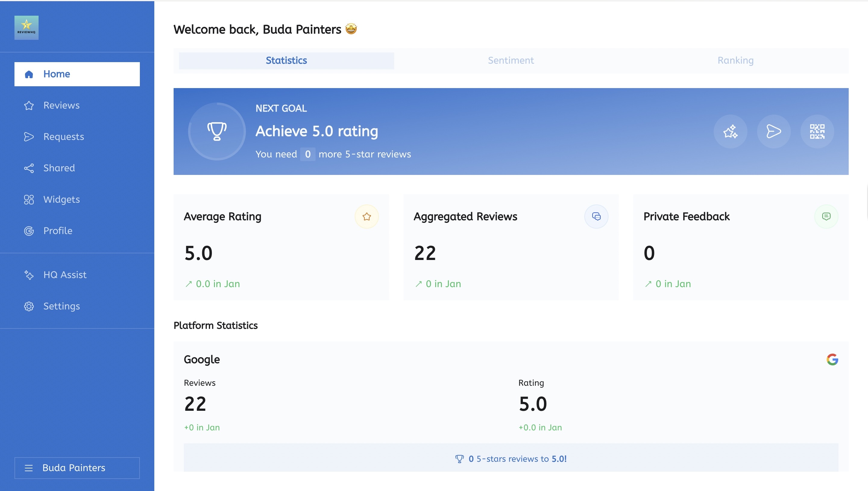Expand the Buda Painters hamburger menu
Viewport: 868px width, 491px height.
[29, 468]
